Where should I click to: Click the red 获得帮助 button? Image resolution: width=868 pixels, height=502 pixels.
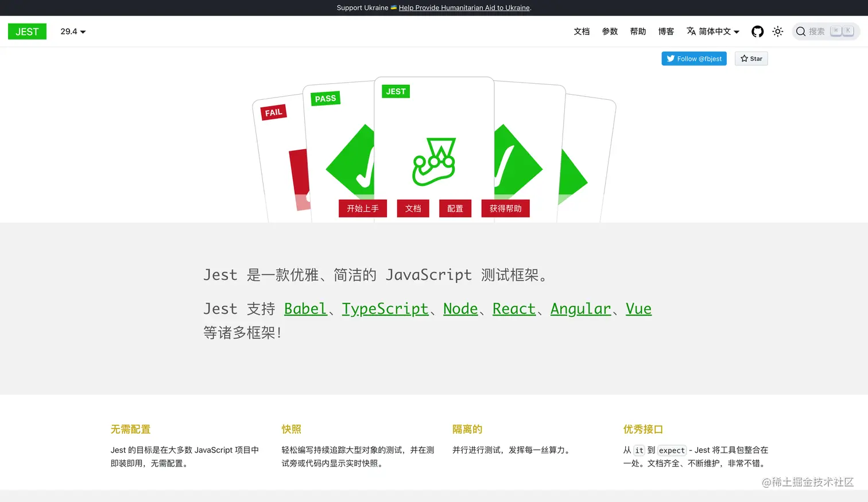[506, 208]
